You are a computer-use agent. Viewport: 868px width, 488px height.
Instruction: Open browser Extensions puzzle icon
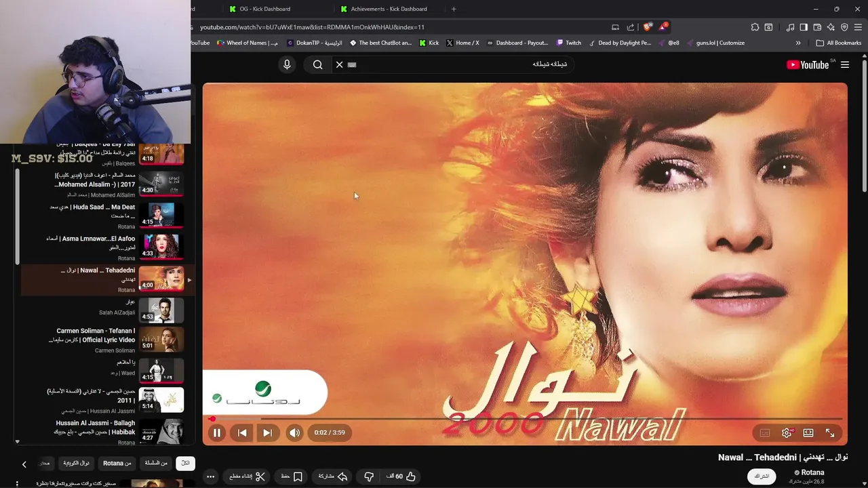[x=755, y=27]
